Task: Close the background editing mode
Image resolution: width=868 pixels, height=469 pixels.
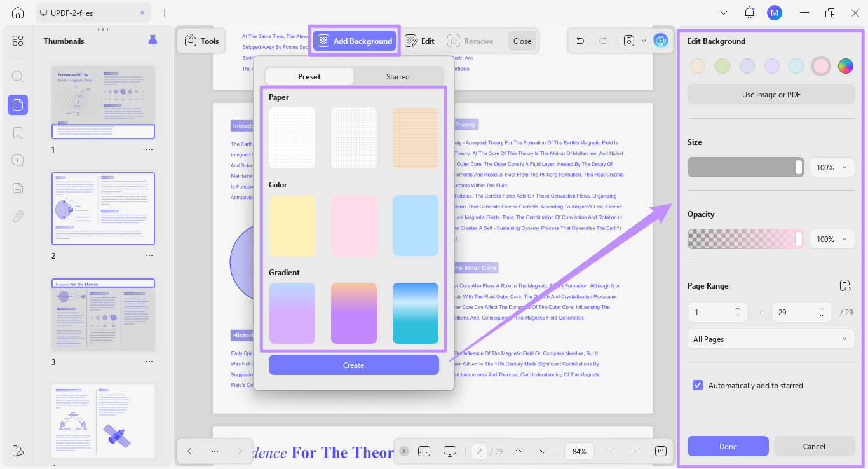Action: [x=522, y=41]
